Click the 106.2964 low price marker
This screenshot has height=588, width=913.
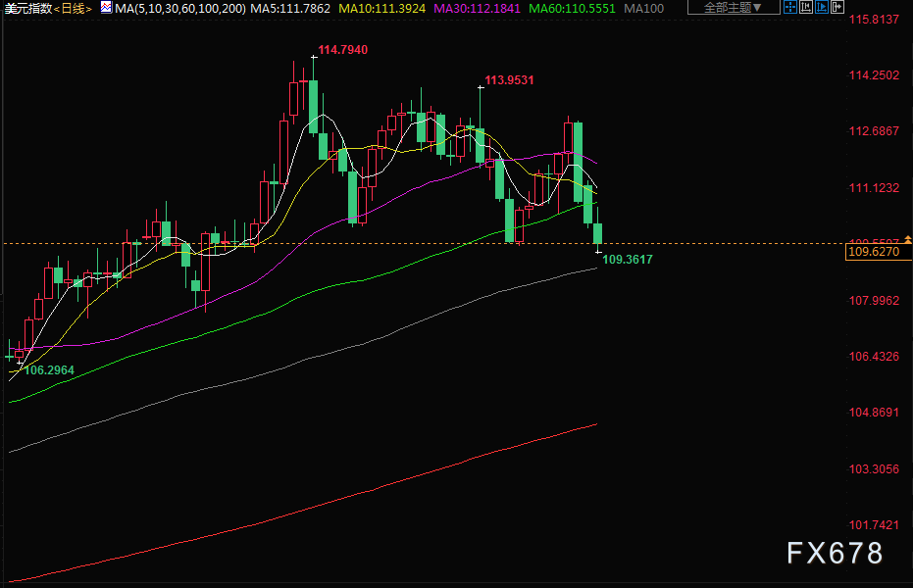point(49,370)
